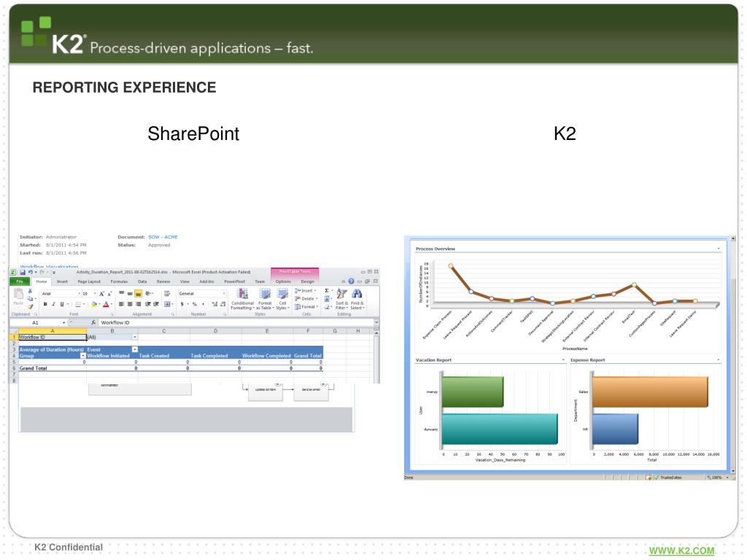Screen dimensions: 747x560
Task: Click the browser zoom 100% control
Action: [718, 477]
